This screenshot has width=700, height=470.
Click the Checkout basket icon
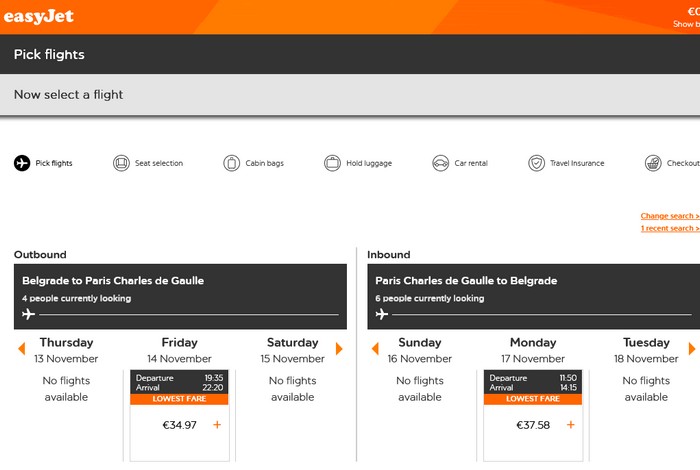pos(653,163)
